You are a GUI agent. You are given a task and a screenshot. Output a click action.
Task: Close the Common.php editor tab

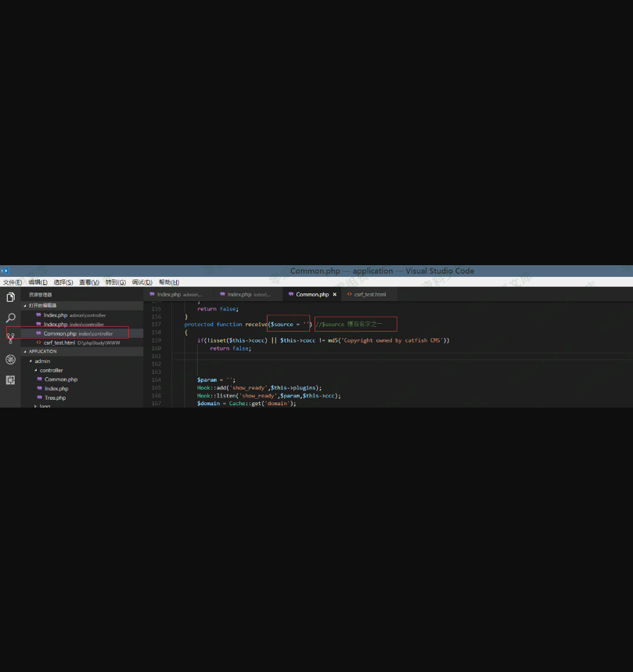(x=335, y=295)
